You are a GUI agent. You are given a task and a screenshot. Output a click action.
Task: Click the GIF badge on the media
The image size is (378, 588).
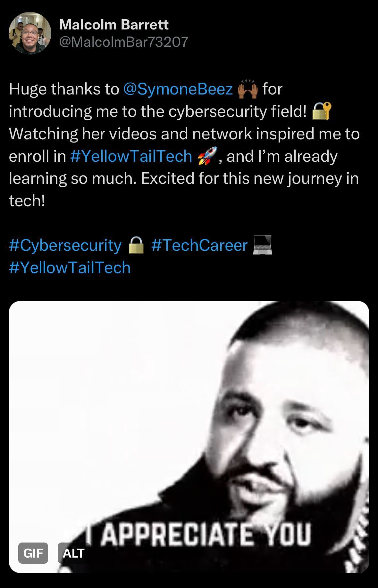coord(33,553)
